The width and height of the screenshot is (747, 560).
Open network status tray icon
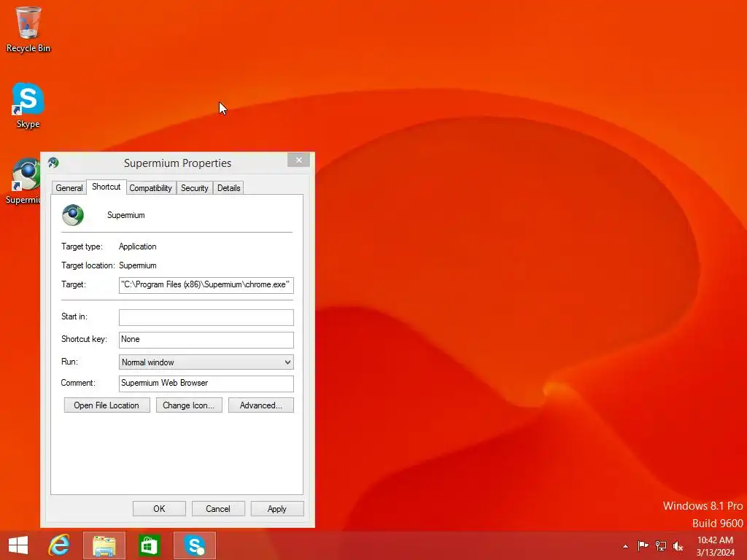point(661,545)
